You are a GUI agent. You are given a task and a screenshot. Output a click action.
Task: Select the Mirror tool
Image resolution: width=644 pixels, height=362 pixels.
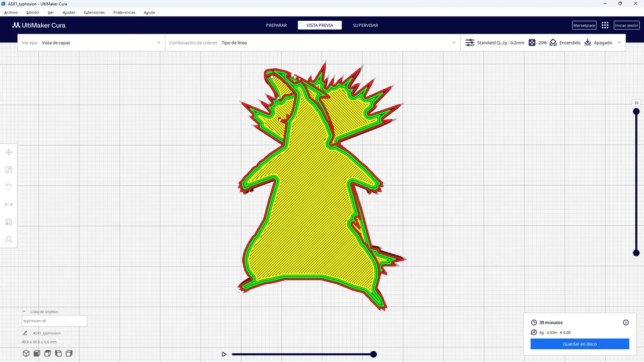point(8,204)
